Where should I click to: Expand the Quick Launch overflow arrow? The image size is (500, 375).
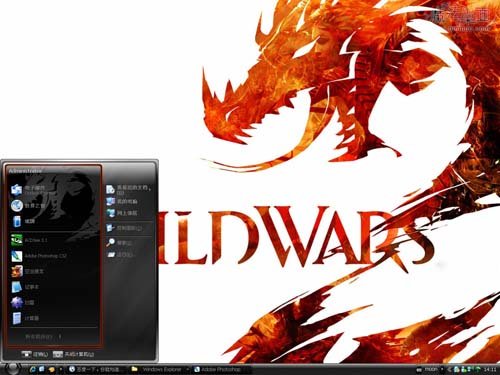pos(61,369)
